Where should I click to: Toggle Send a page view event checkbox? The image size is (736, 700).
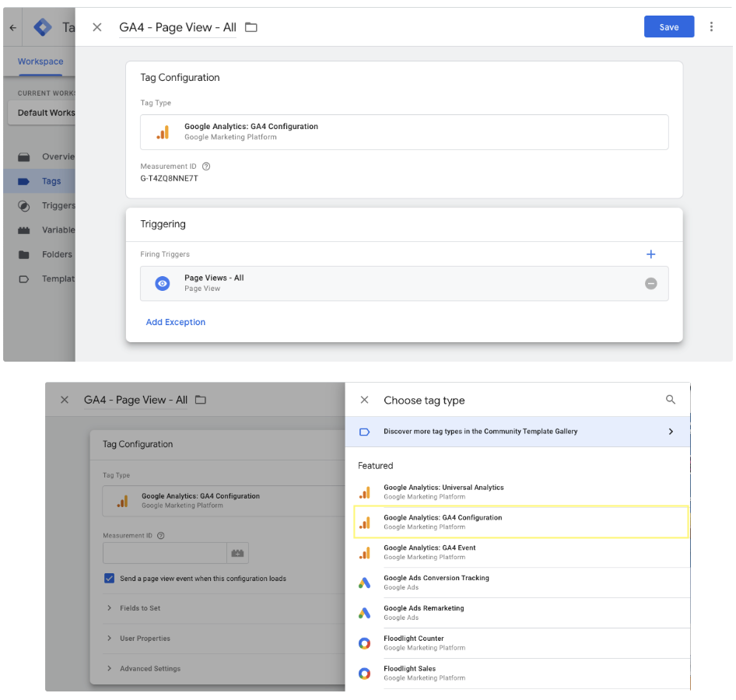(110, 578)
